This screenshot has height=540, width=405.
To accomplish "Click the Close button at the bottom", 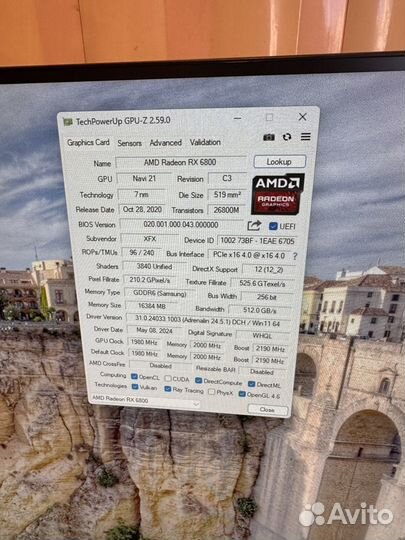I will click(x=268, y=409).
